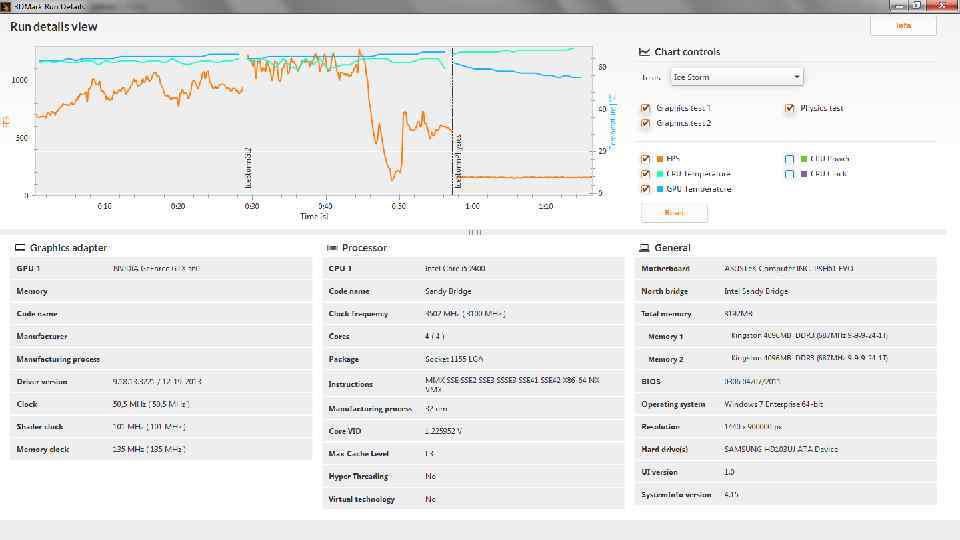Click the Processor chip icon
The height and width of the screenshot is (540, 960).
pos(331,247)
